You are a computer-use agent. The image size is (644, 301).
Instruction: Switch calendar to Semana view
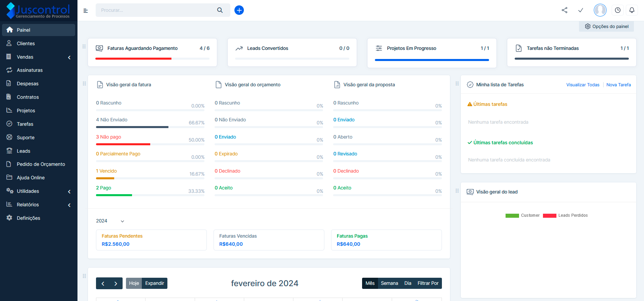tap(389, 283)
